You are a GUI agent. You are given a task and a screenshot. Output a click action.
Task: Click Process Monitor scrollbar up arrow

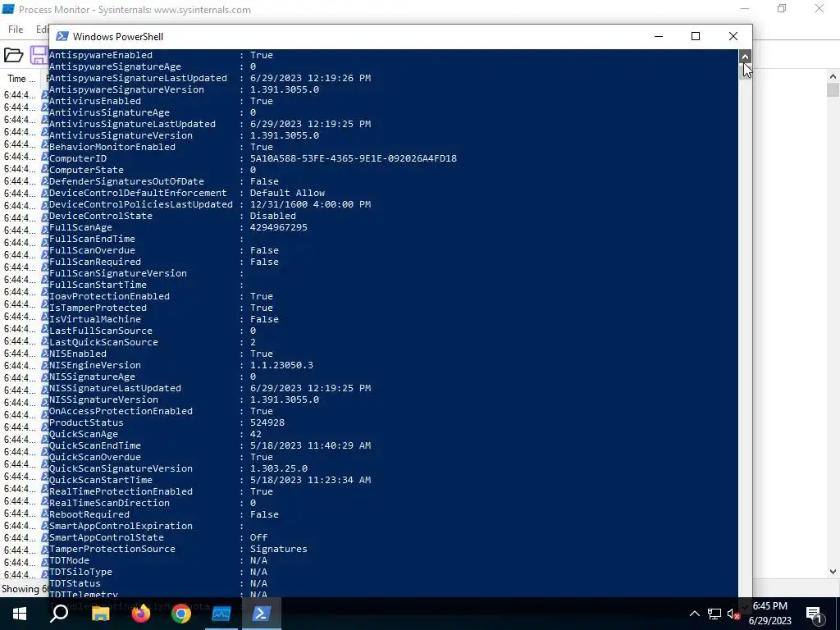click(x=833, y=76)
